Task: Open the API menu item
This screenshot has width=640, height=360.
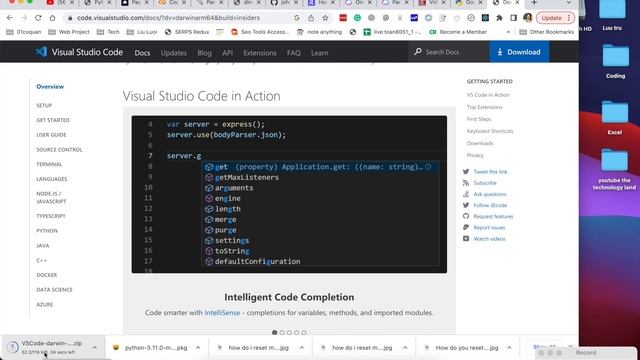Action: point(227,53)
